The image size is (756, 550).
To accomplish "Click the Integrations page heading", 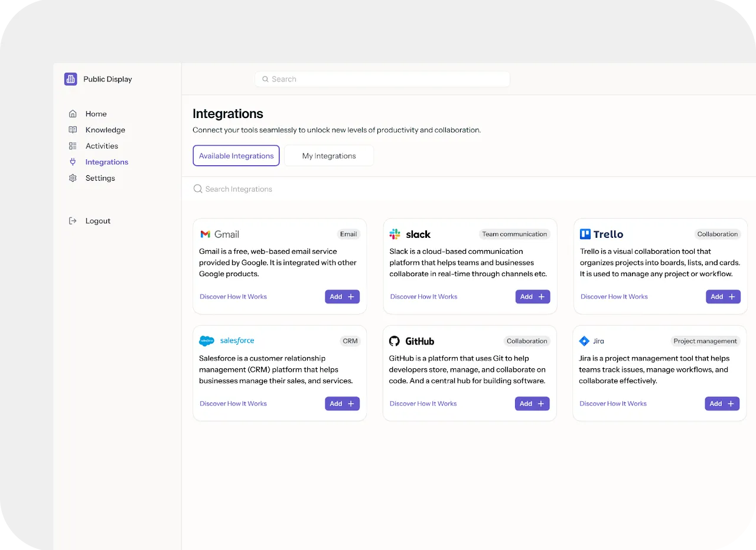I will click(x=228, y=114).
